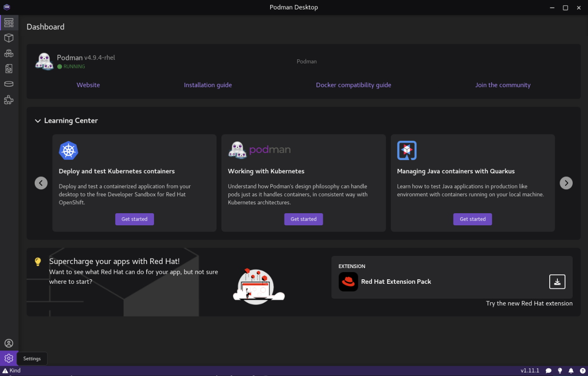
Task: Click 'Managing Java containers with Quarkus' title
Action: coord(456,171)
